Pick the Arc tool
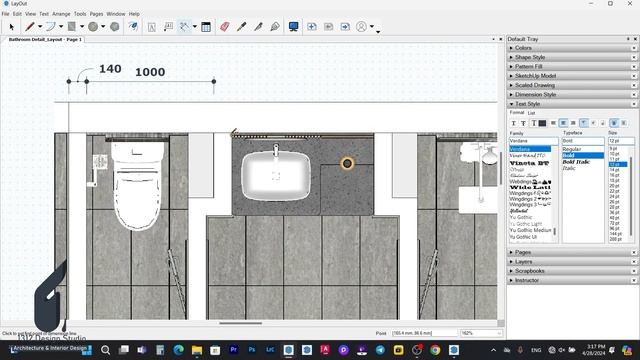Viewport: 640px width, 360px height. 51,27
